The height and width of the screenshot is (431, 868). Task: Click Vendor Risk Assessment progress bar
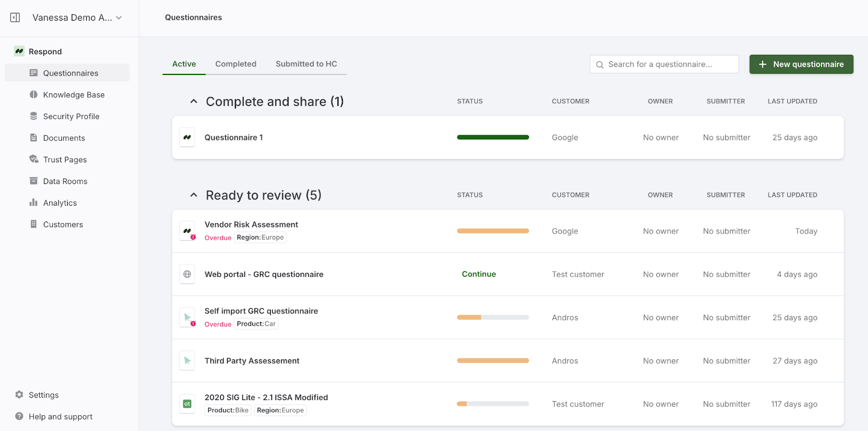tap(493, 231)
